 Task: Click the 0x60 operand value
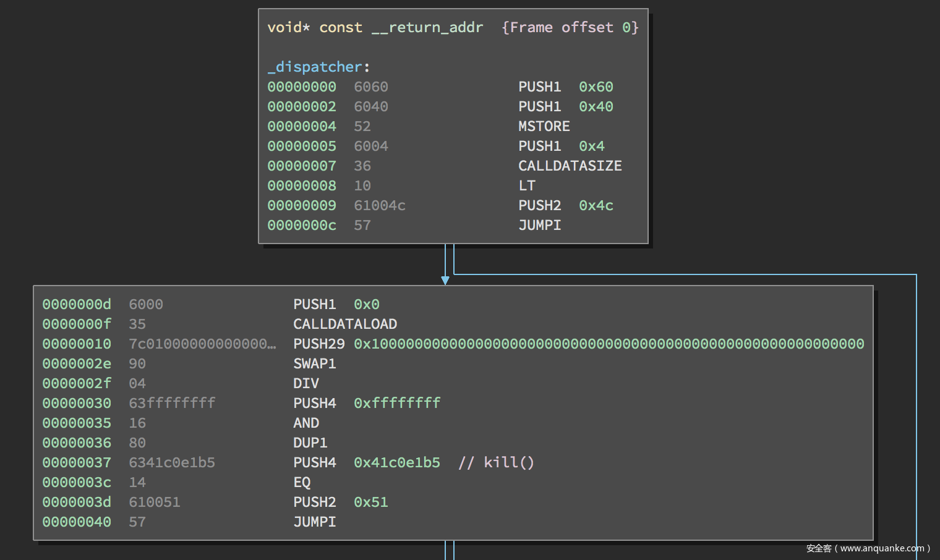tap(596, 87)
